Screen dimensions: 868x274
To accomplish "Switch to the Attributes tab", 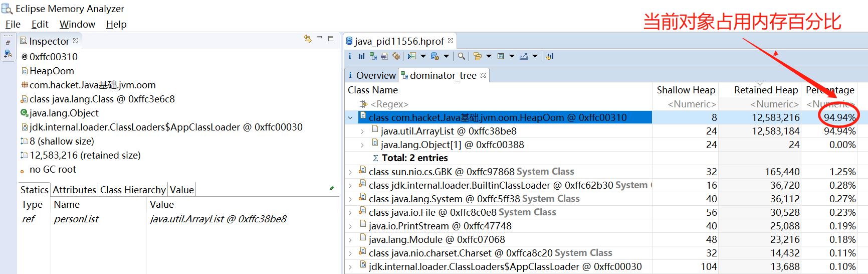I will [x=74, y=190].
